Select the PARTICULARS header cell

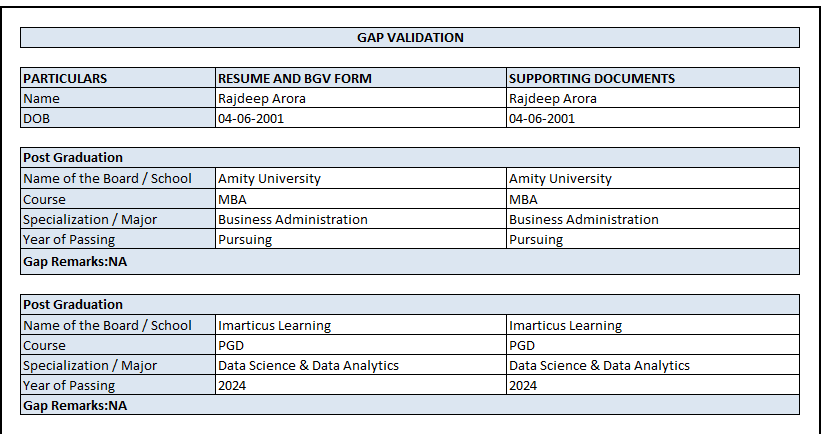(118, 78)
